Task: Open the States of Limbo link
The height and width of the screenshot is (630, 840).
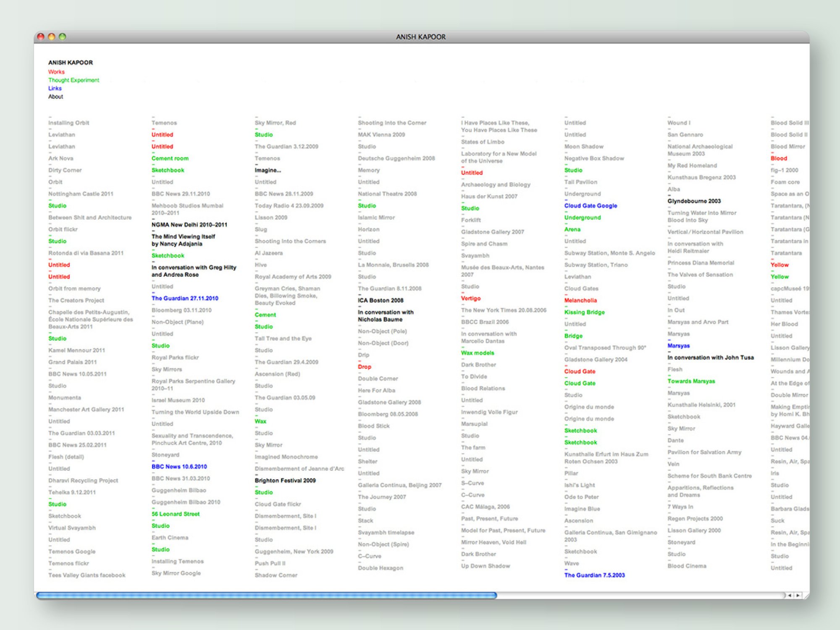Action: (483, 142)
